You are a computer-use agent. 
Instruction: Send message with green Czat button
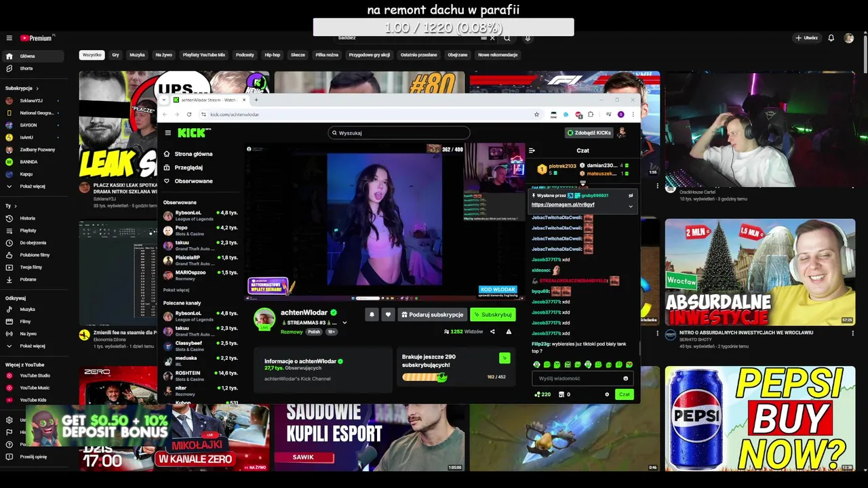click(624, 394)
